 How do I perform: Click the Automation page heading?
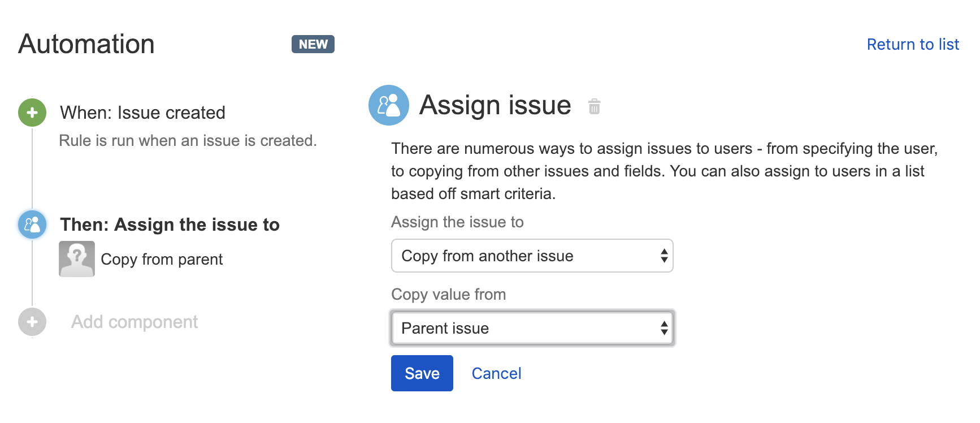(x=86, y=44)
